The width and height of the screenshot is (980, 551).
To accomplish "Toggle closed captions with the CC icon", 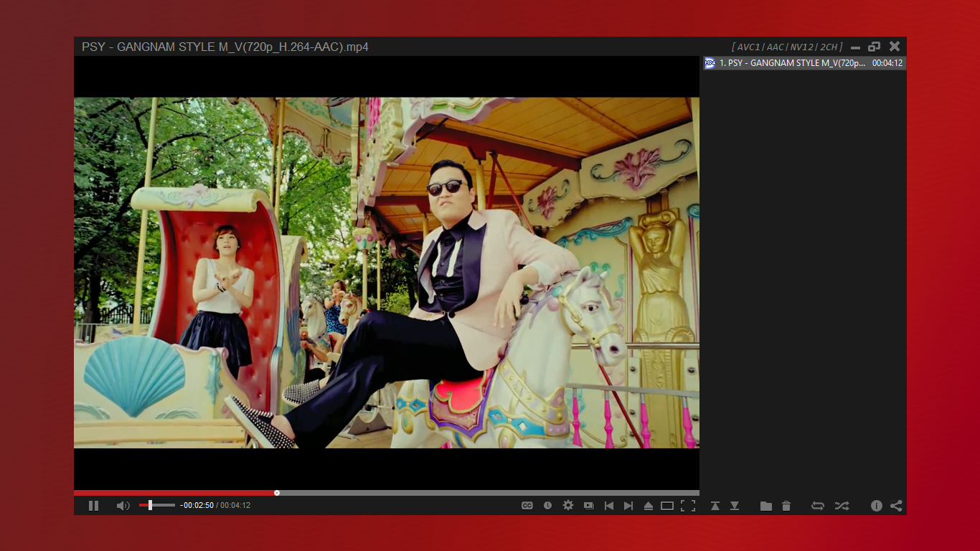I will 527,506.
